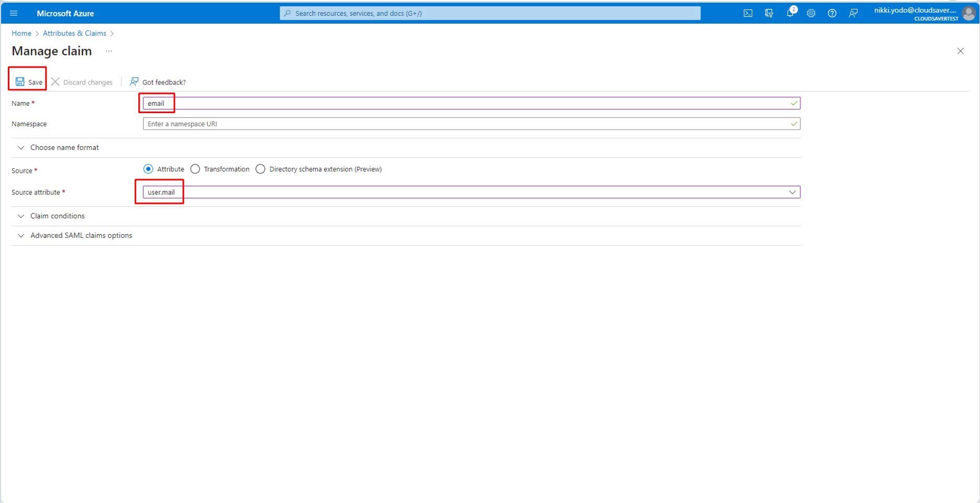Save the claim
The height and width of the screenshot is (503, 980).
point(29,82)
